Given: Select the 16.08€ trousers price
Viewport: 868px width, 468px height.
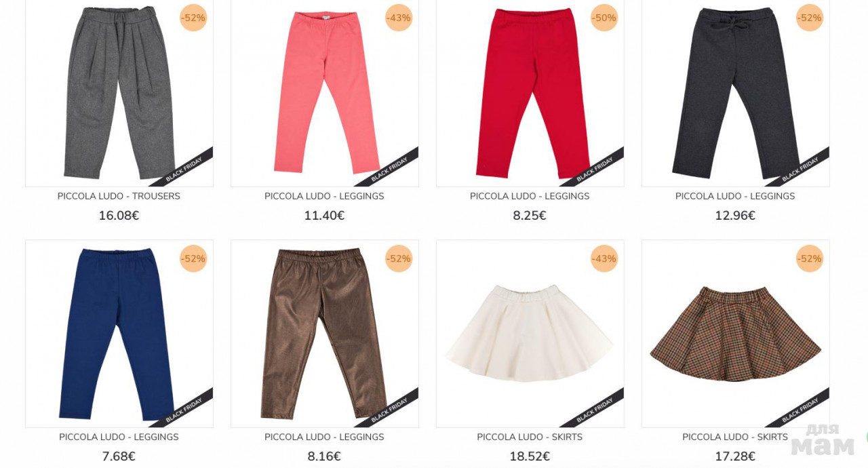Looking at the screenshot, I should 119,216.
